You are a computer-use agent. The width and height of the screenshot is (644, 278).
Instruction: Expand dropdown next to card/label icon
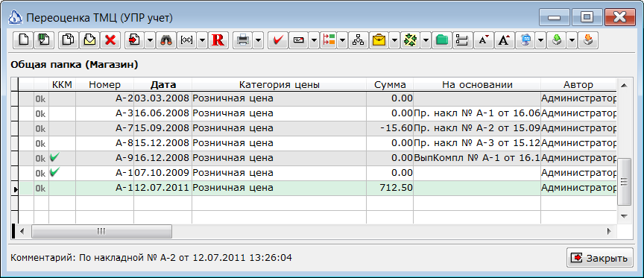[313, 40]
